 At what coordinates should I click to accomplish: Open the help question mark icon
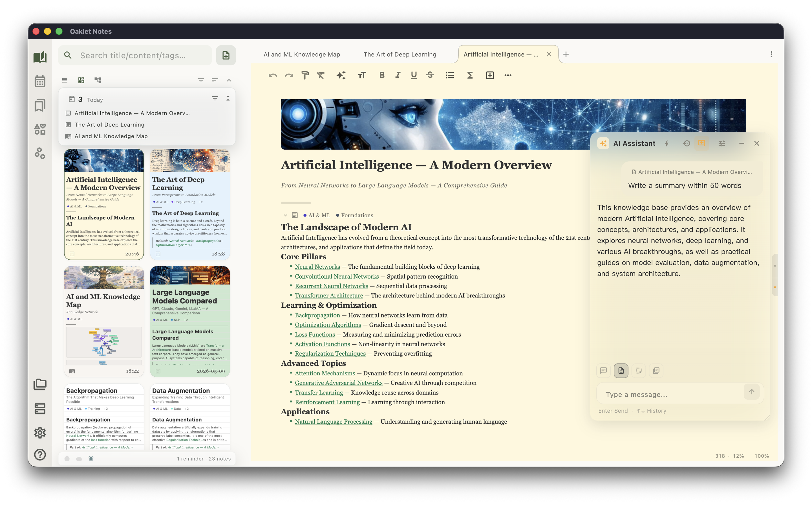[40, 454]
